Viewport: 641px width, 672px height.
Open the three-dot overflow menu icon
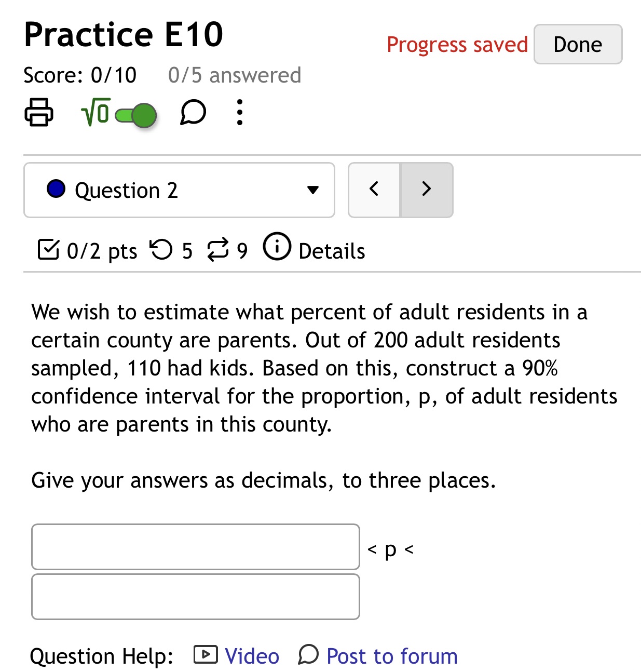[239, 113]
